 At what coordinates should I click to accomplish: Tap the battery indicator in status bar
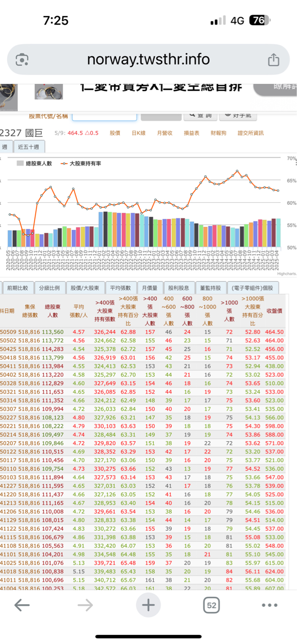tap(260, 20)
